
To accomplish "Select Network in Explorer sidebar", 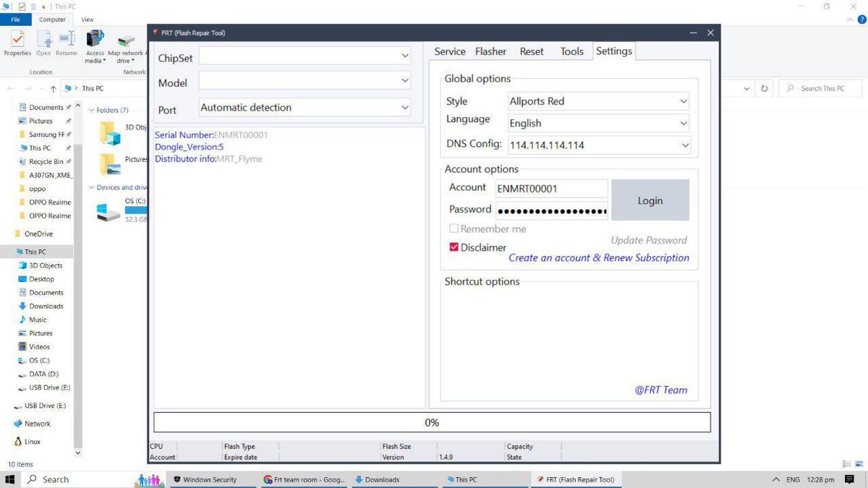I will click(x=37, y=424).
